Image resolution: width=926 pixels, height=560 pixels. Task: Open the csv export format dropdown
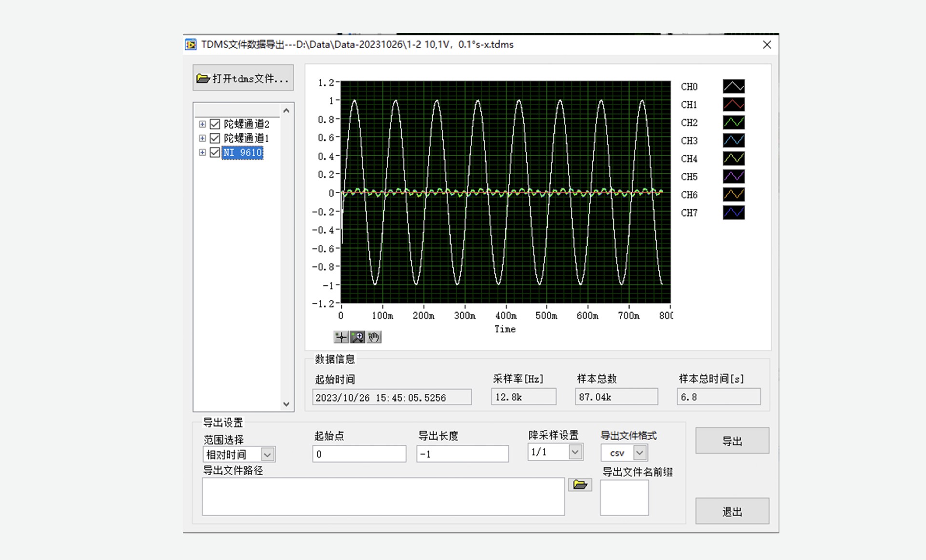pos(640,453)
